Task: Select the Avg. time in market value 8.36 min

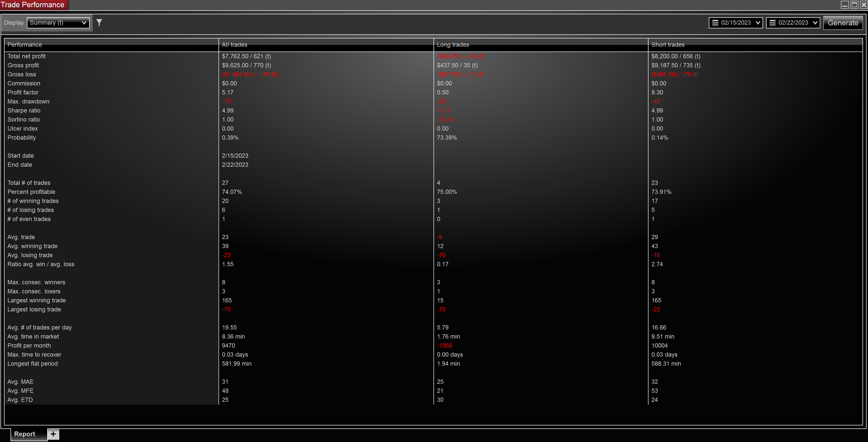Action: [x=233, y=337]
